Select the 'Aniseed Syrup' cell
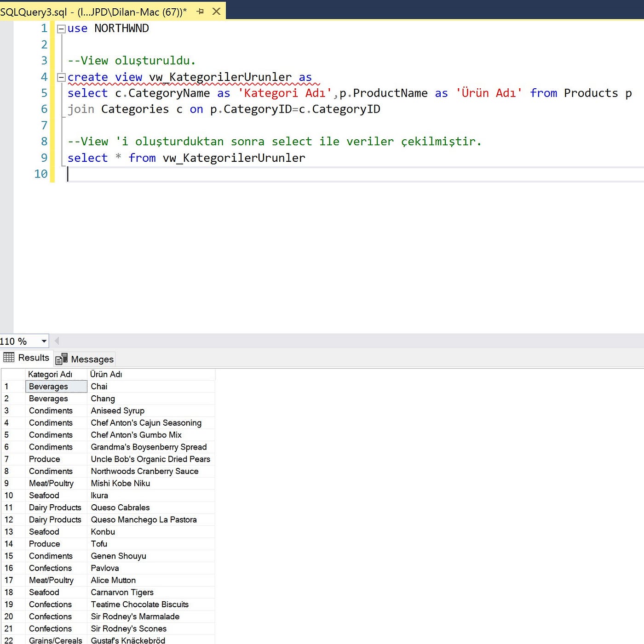Viewport: 644px width, 644px height. [151, 410]
